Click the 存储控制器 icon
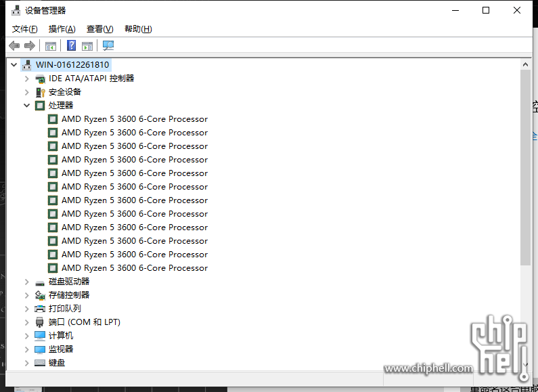 pyautogui.click(x=40, y=295)
